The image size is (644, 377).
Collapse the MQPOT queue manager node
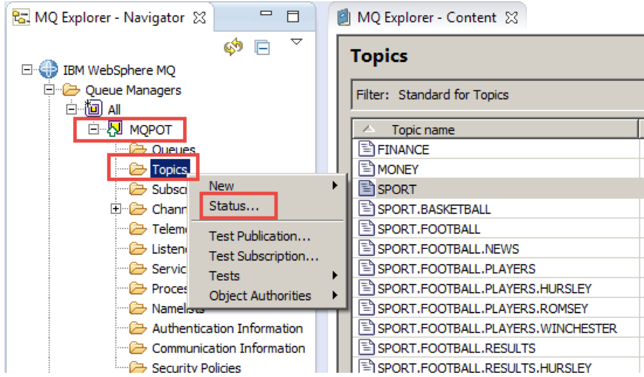[94, 129]
